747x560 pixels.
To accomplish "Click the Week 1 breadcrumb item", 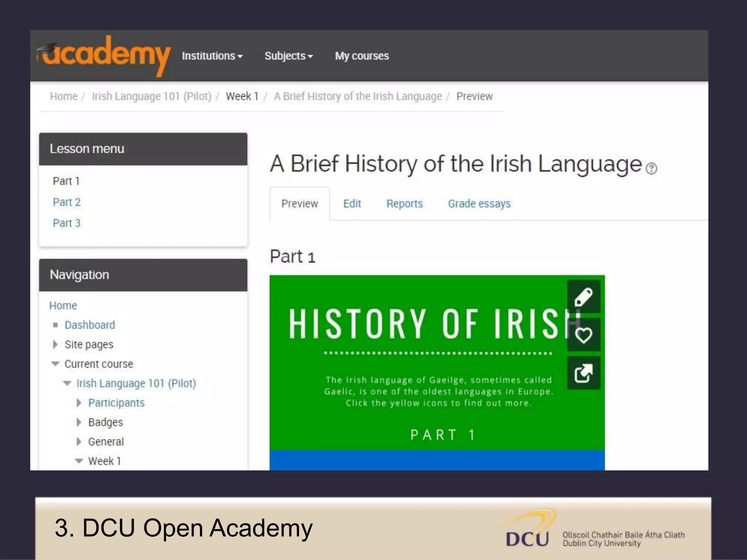I will (x=242, y=96).
